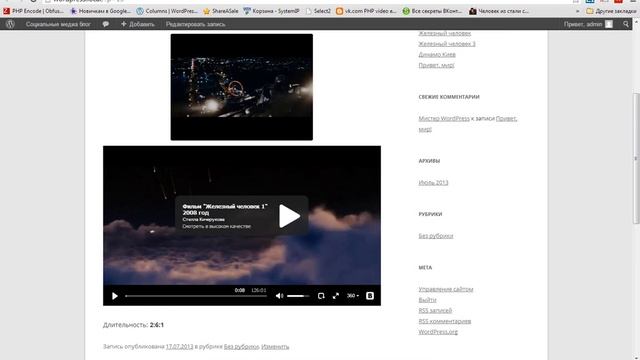
Task: Click the post date link 17.07.2013
Action: 179,347
